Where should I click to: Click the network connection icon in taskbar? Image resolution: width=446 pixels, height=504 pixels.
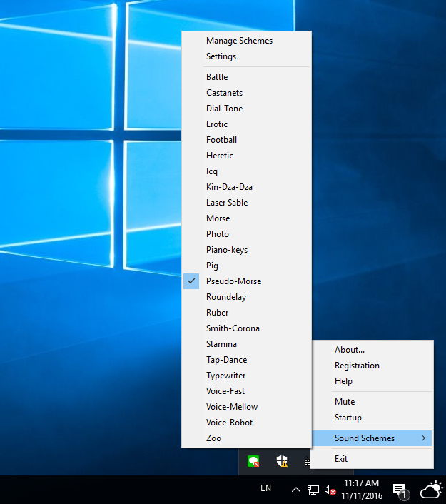[313, 490]
